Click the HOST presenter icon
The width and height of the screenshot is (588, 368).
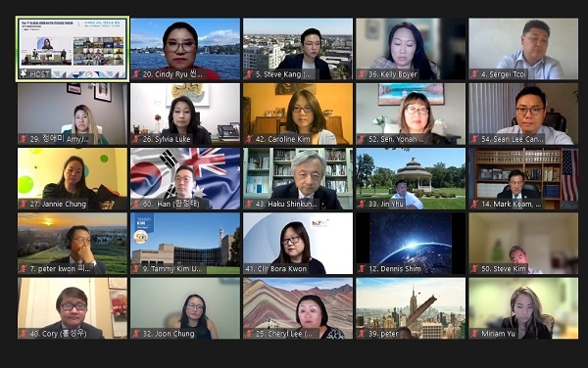pos(24,73)
